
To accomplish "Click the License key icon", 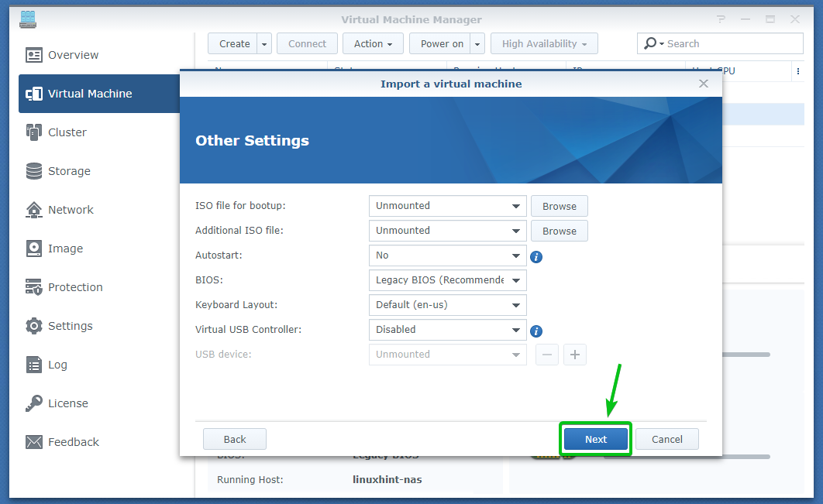I will tap(34, 403).
